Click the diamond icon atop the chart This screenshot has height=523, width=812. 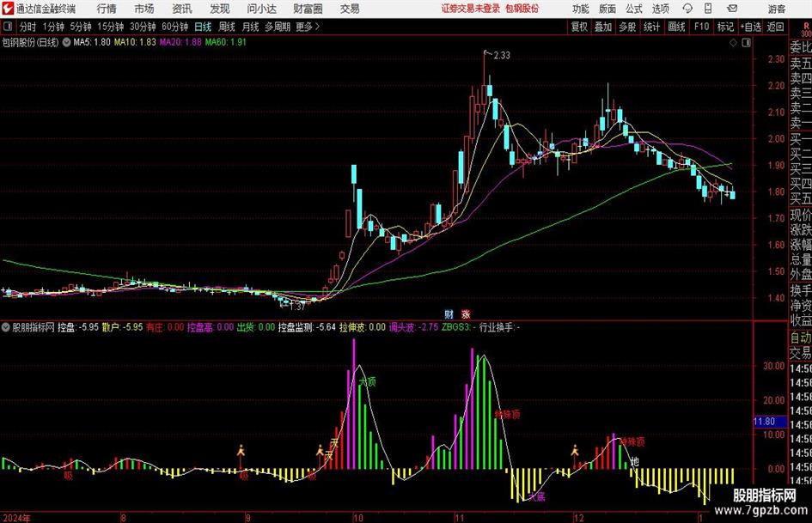[733, 43]
